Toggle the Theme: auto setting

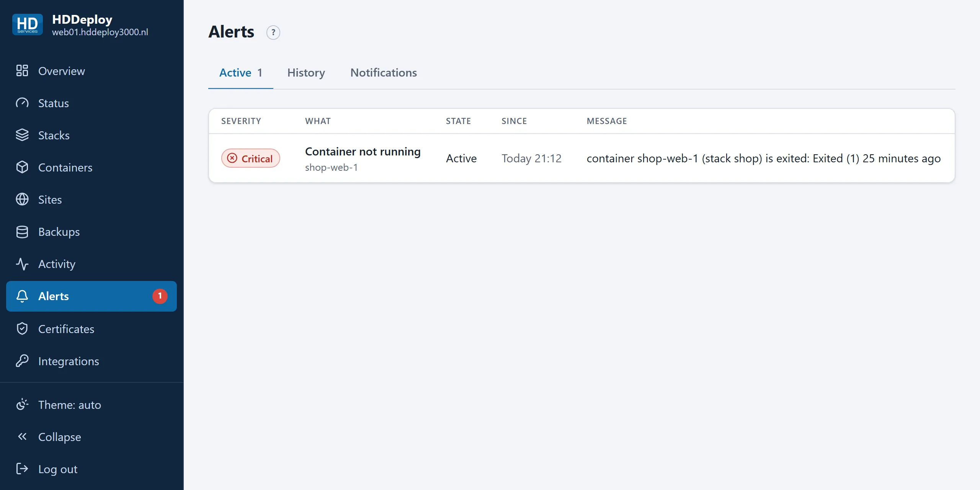click(x=91, y=405)
